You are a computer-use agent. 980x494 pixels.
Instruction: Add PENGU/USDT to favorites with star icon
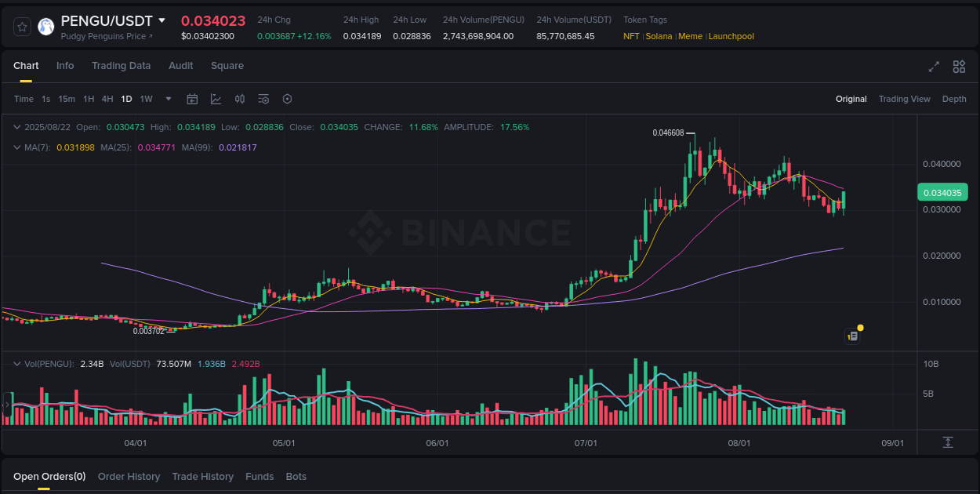[22, 26]
